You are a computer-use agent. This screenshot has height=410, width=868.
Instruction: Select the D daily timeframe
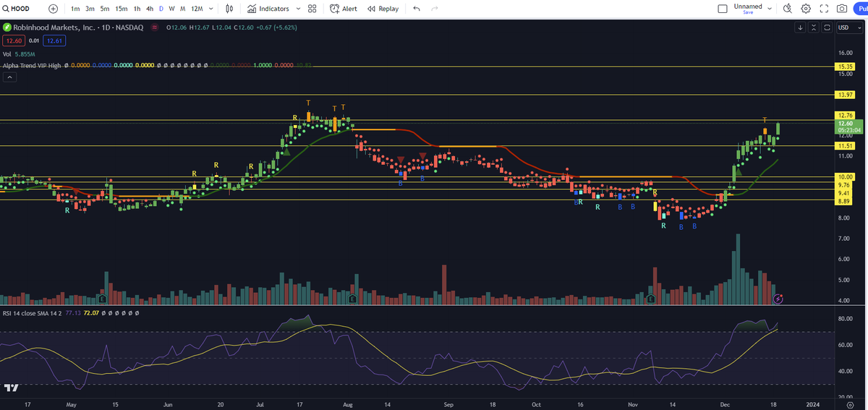[x=161, y=9]
